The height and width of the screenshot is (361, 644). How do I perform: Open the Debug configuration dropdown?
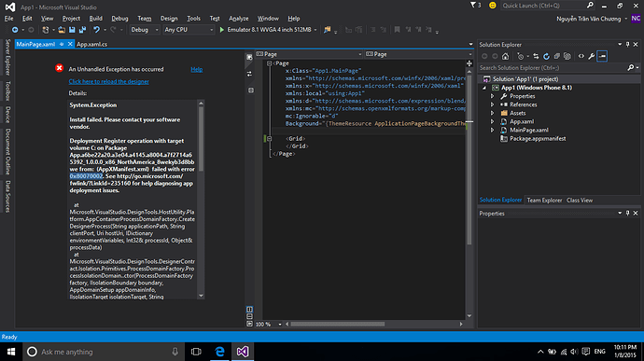pos(145,30)
